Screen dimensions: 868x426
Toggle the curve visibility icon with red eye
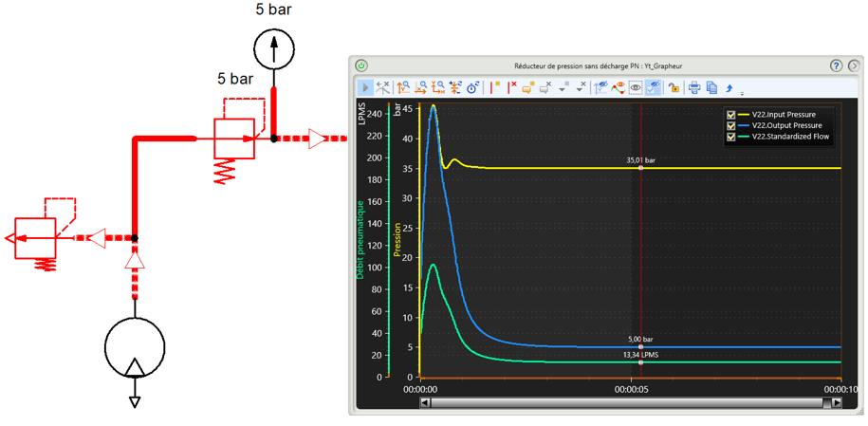coord(618,87)
